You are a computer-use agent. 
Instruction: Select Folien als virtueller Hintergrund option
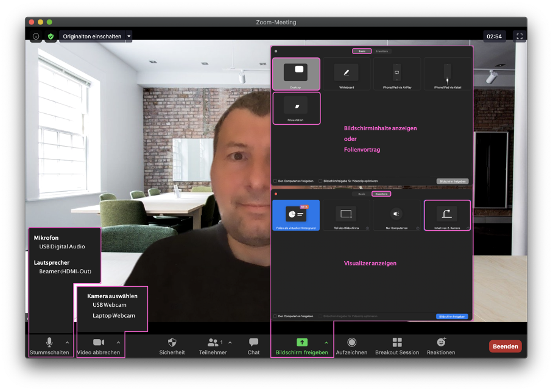tap(296, 215)
